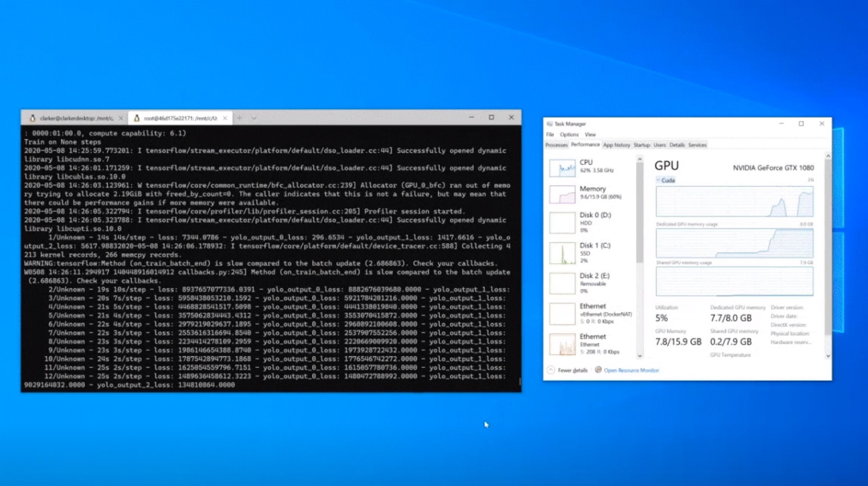Open Disk 0 (D:) HDD graph
868x486 pixels.
click(562, 222)
